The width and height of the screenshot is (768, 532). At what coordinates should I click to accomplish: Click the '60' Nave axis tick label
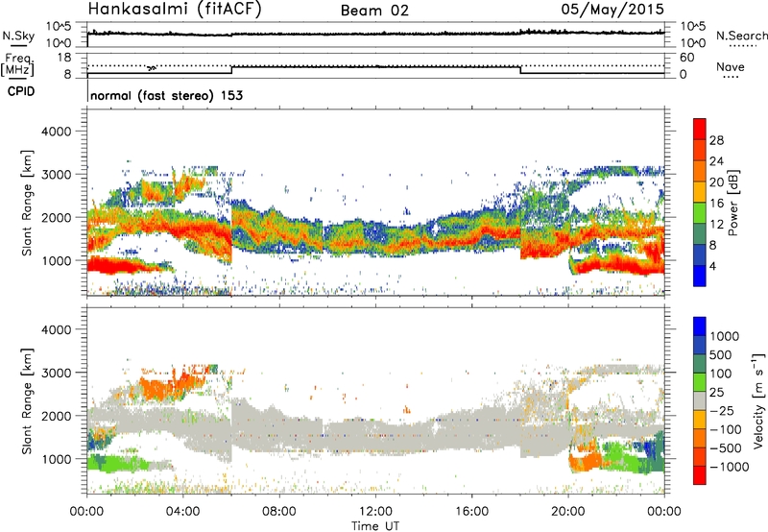pos(686,58)
